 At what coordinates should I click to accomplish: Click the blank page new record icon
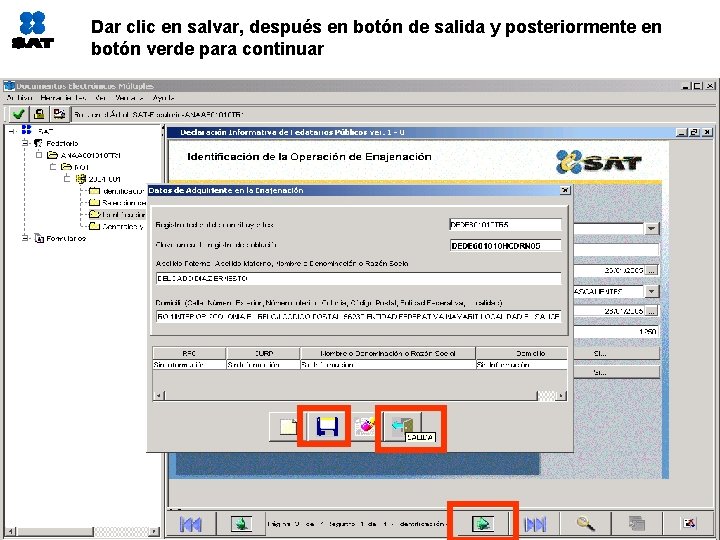tap(288, 427)
